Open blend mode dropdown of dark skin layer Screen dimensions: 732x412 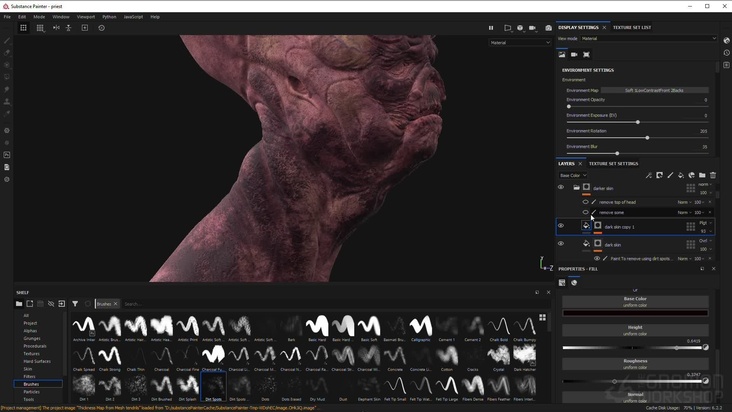(x=705, y=241)
